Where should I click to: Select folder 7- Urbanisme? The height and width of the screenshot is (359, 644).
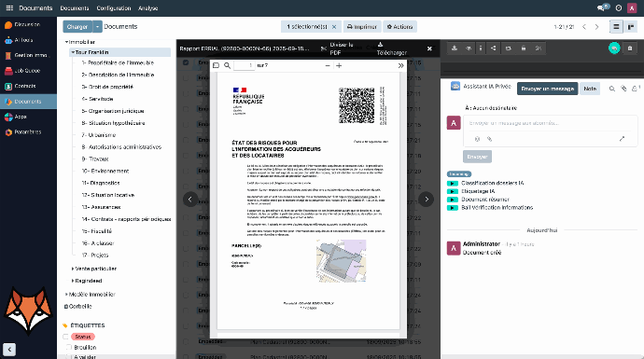coord(99,135)
